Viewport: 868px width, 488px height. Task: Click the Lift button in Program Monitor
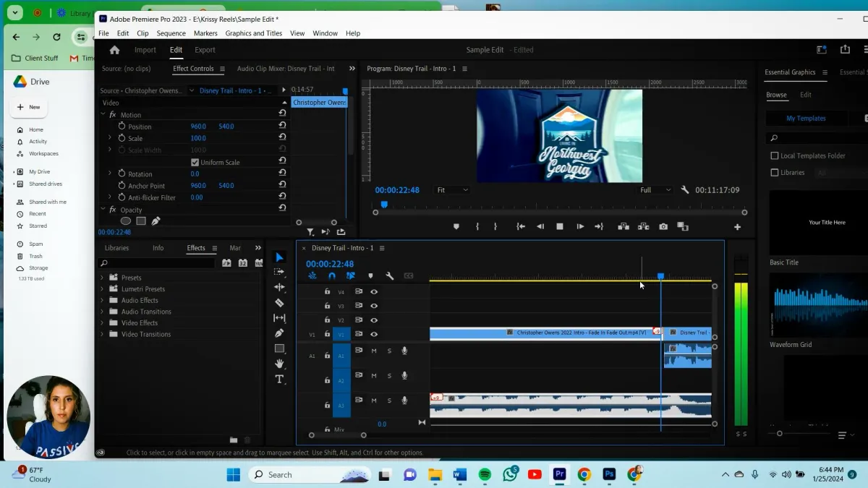[x=623, y=226]
